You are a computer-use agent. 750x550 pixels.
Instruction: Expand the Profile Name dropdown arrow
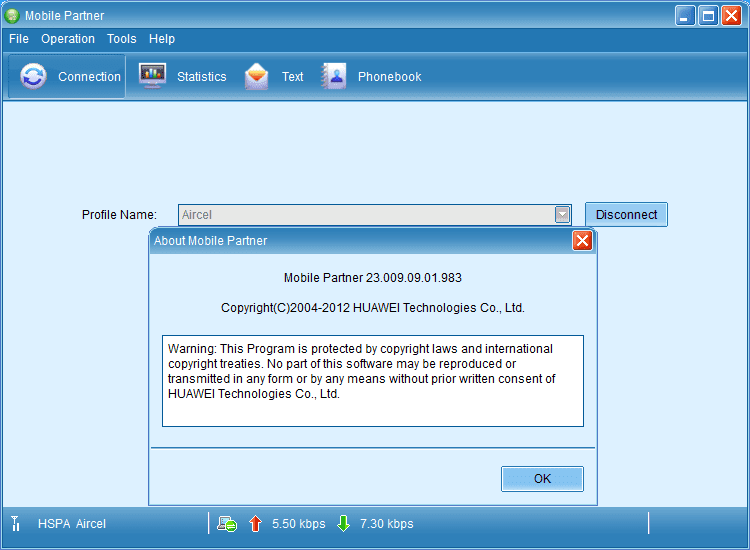[562, 215]
